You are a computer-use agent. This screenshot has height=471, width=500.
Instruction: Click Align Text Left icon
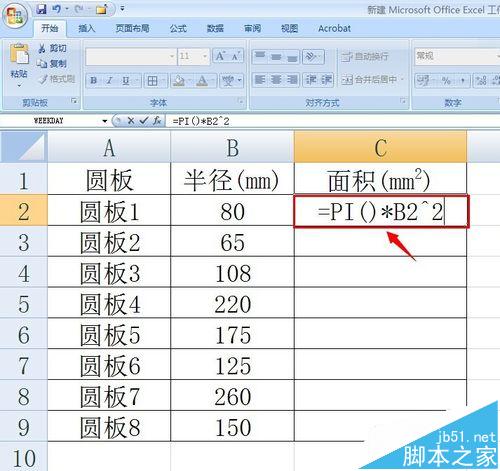pos(260,80)
